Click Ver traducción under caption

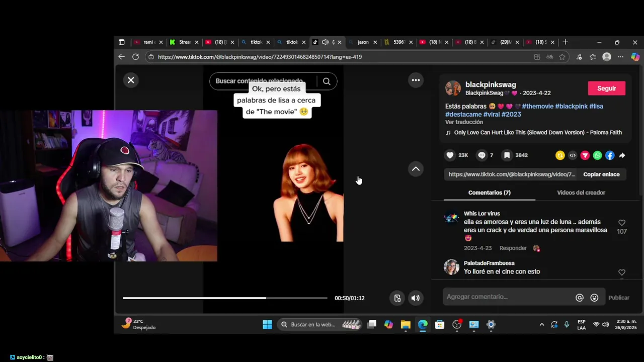pos(464,122)
